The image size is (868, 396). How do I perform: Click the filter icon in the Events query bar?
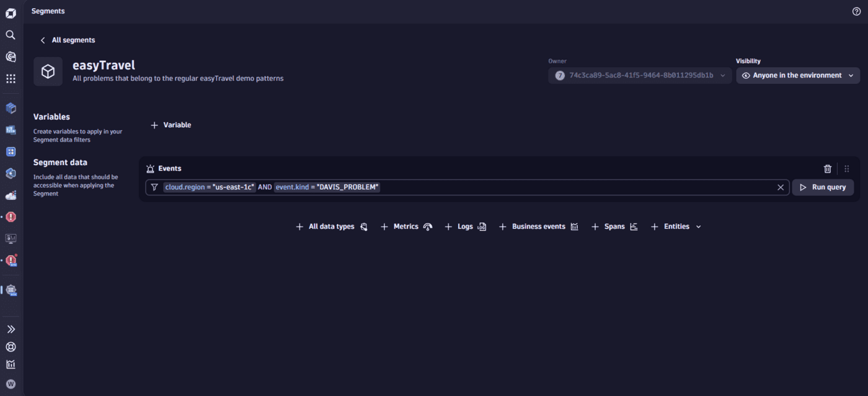pos(154,187)
